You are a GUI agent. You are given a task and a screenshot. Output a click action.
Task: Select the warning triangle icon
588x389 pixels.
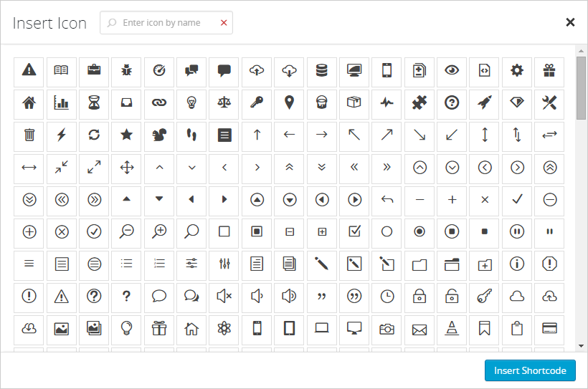pos(29,70)
